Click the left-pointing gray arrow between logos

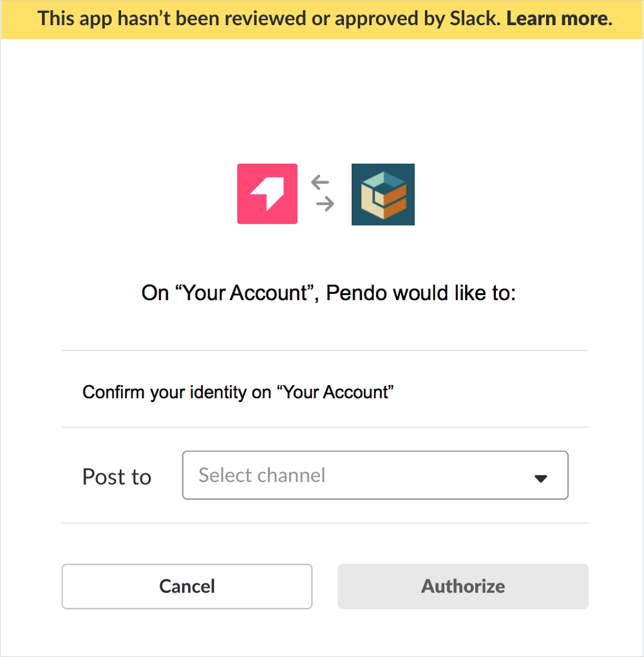point(320,182)
